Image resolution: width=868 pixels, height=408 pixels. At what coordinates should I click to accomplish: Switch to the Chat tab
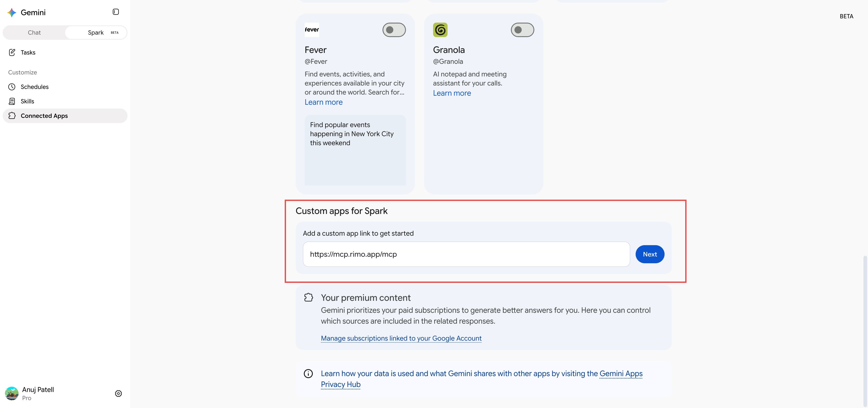click(x=34, y=32)
